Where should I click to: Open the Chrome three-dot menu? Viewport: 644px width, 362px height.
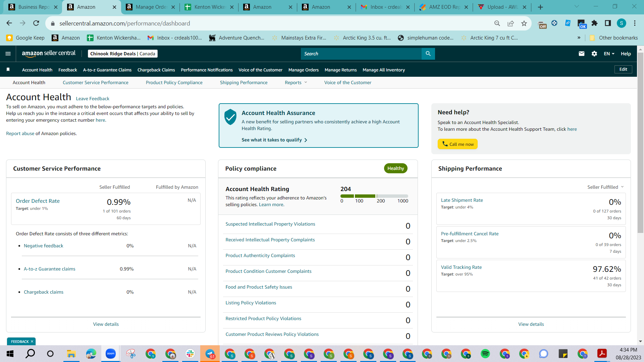click(635, 23)
